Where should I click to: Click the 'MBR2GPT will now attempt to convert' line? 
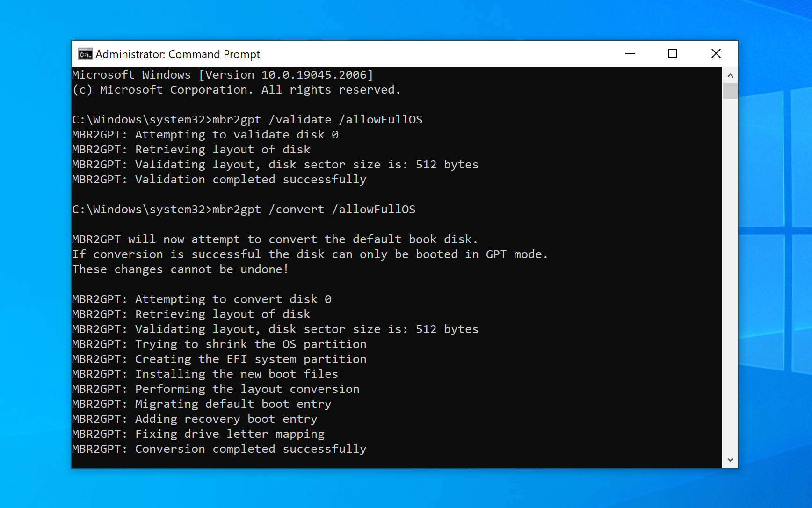275,239
